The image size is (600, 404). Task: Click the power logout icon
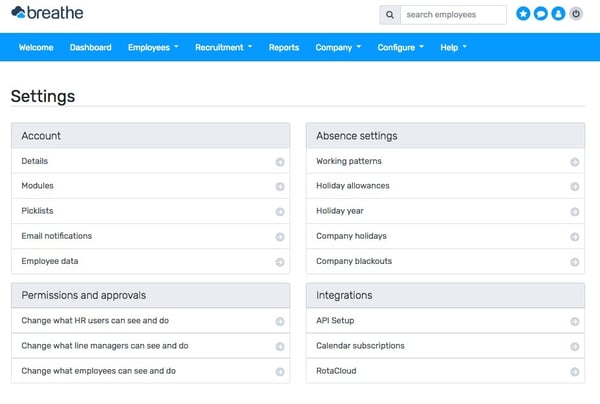(576, 14)
